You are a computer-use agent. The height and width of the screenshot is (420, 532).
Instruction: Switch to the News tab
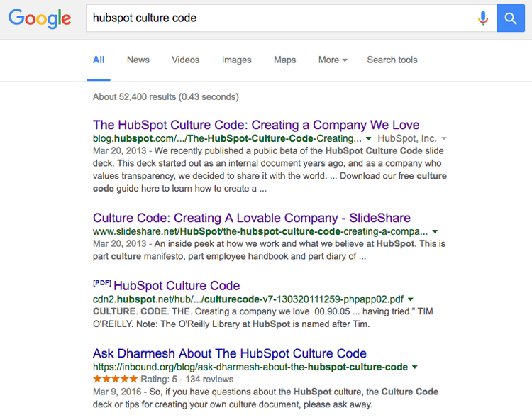point(138,60)
